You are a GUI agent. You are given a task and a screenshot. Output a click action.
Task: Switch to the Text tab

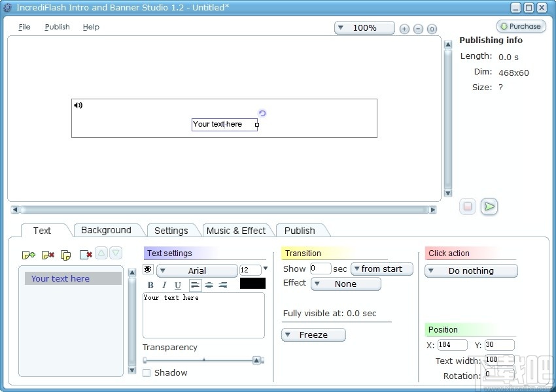coord(42,231)
